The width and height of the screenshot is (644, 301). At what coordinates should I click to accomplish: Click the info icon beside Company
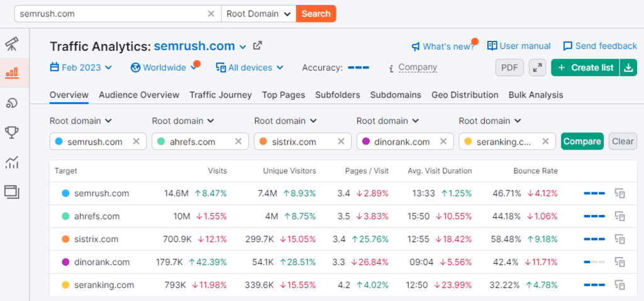(391, 68)
